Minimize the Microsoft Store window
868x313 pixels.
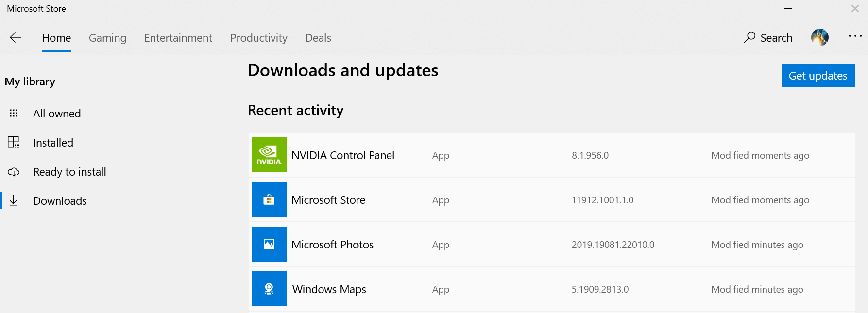(788, 9)
